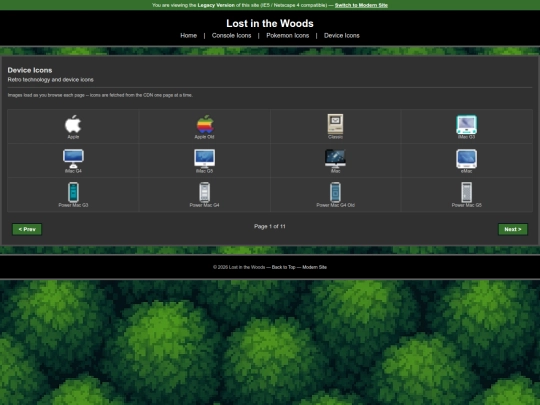Viewport: 540px width, 405px height.
Task: Click the dark-screen iMac icon
Action: click(x=335, y=158)
